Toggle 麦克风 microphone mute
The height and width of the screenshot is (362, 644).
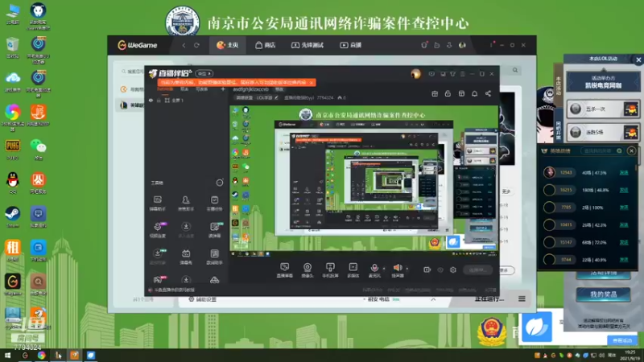point(374,270)
